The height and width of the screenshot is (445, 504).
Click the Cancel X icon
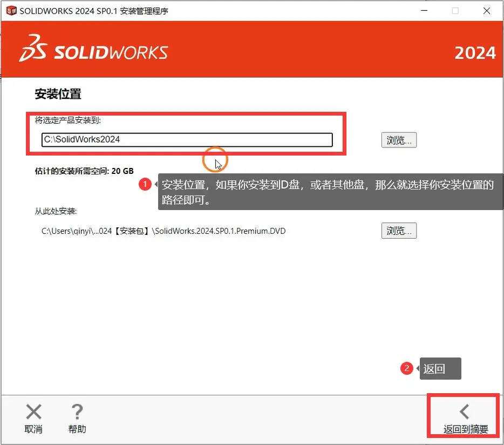pos(34,412)
